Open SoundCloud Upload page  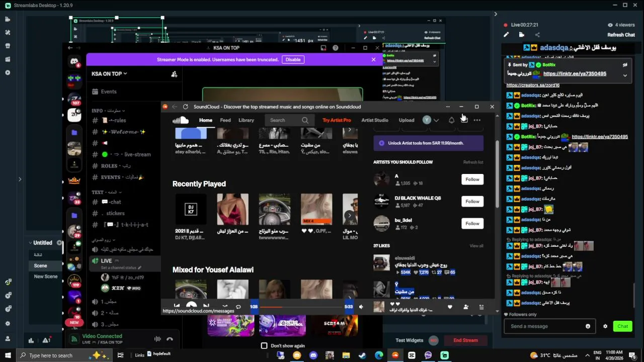pyautogui.click(x=407, y=120)
